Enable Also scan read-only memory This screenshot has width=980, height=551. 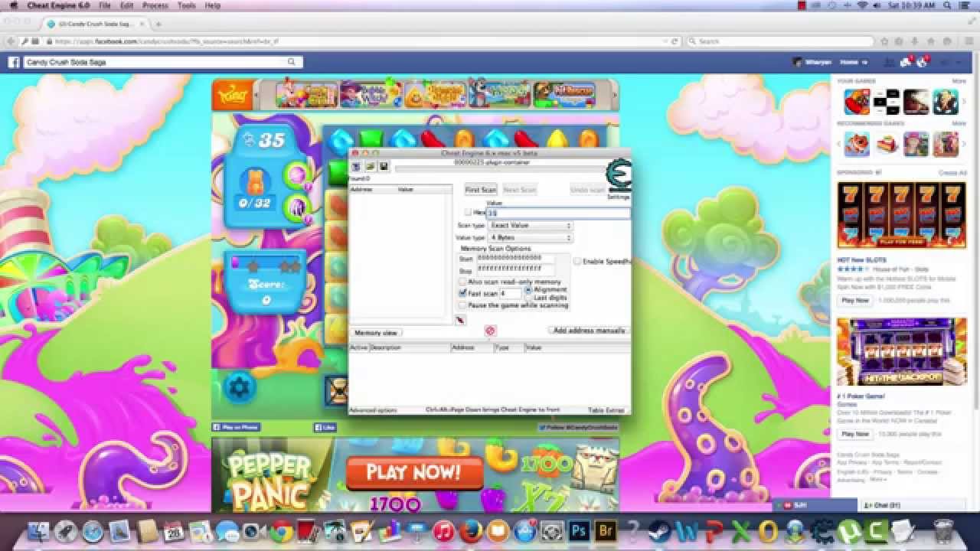(x=462, y=282)
